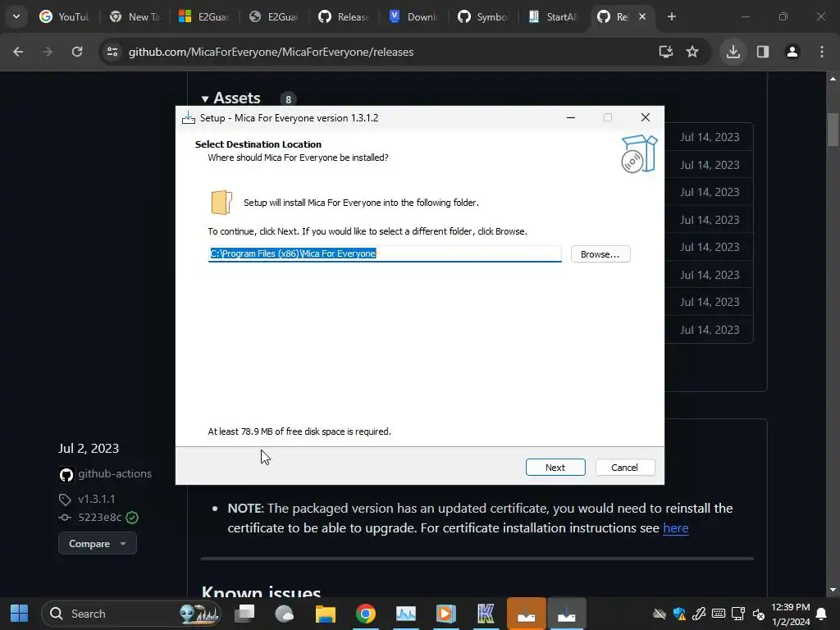This screenshot has width=840, height=630.
Task: Go back in the browser
Action: tap(18, 52)
